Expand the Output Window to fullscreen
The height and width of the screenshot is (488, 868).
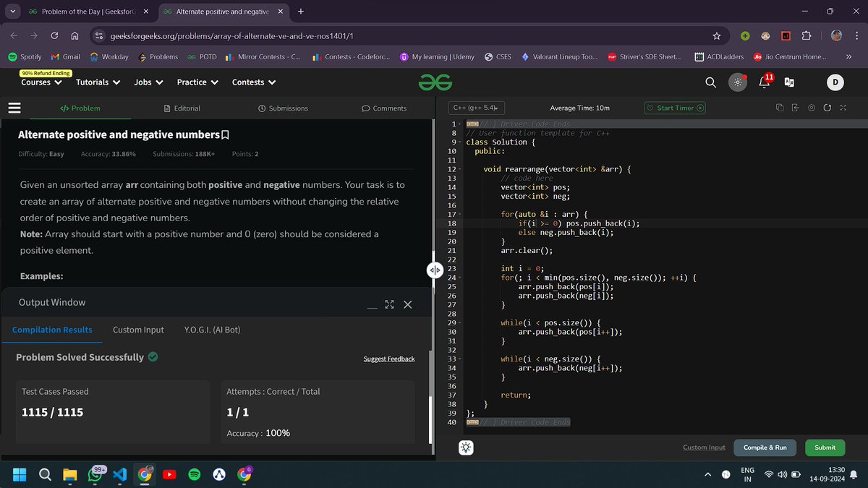(390, 304)
